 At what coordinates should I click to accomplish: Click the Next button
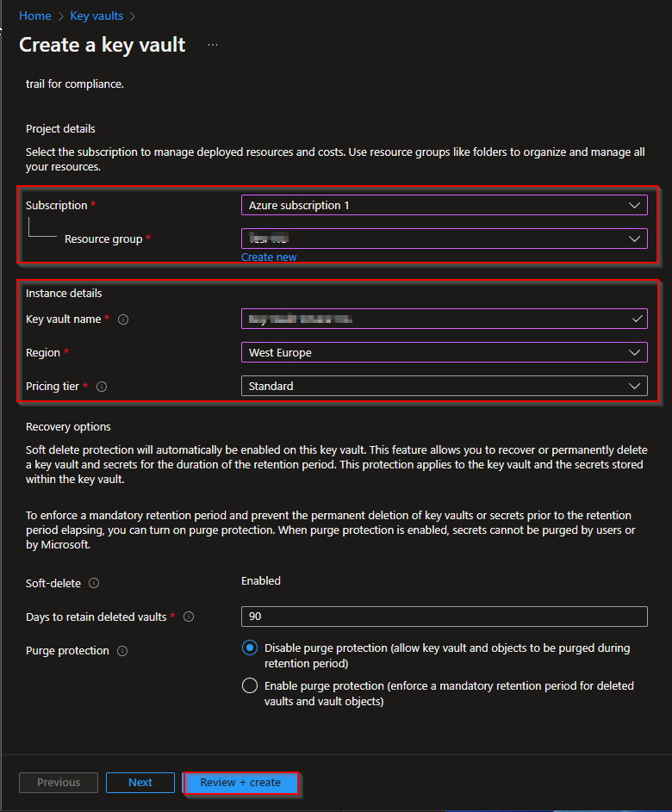(140, 783)
